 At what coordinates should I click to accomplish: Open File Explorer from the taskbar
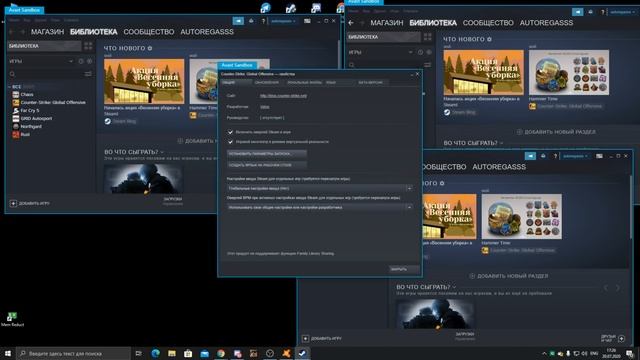tap(172, 353)
